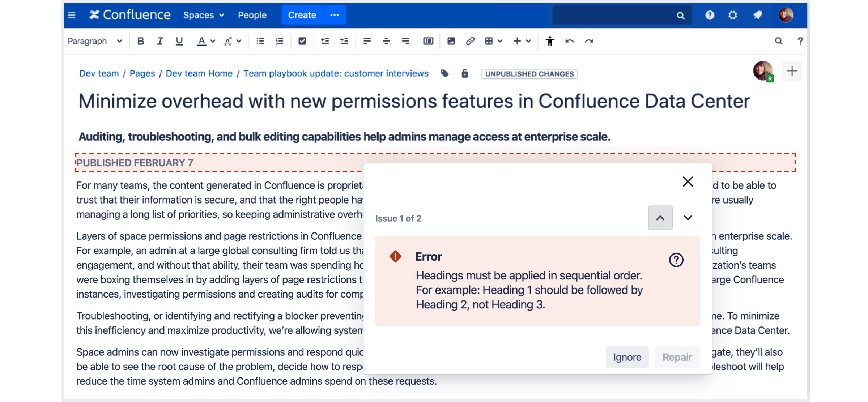Toggle underline formatting
The image size is (868, 402).
[179, 41]
